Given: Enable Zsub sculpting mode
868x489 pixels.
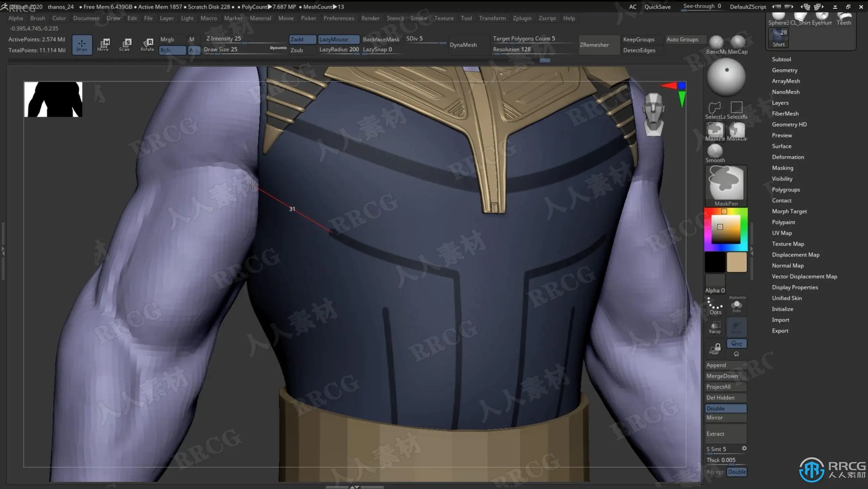Looking at the screenshot, I should pos(297,50).
